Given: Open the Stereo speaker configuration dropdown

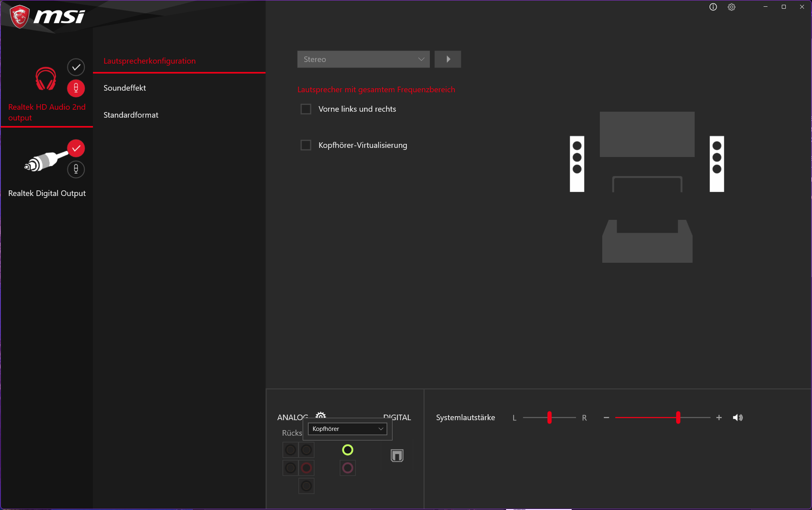Looking at the screenshot, I should click(363, 59).
